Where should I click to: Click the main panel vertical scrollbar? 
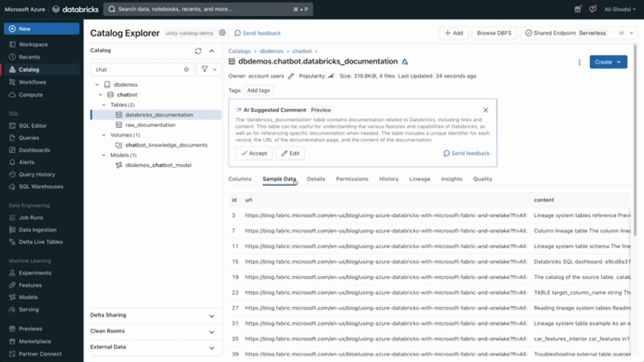(635, 140)
